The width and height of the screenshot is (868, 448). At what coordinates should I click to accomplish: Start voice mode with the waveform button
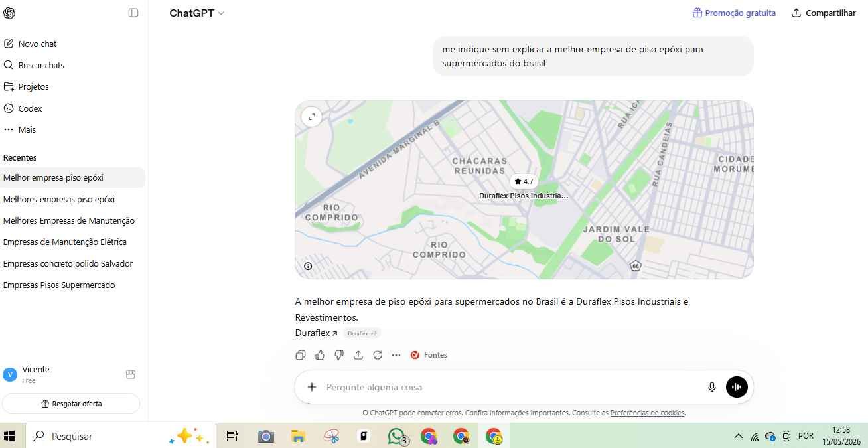(x=737, y=387)
